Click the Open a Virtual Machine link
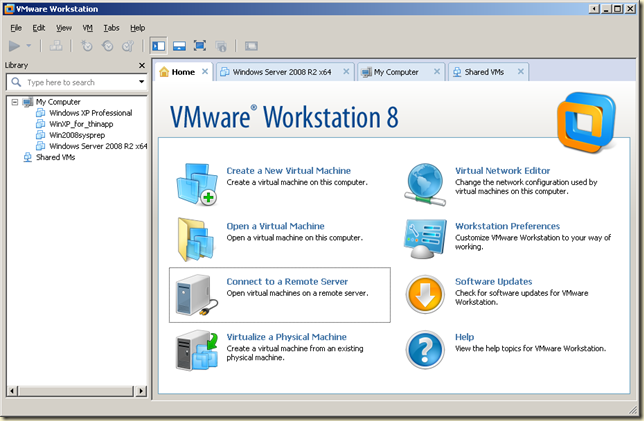 [x=275, y=226]
